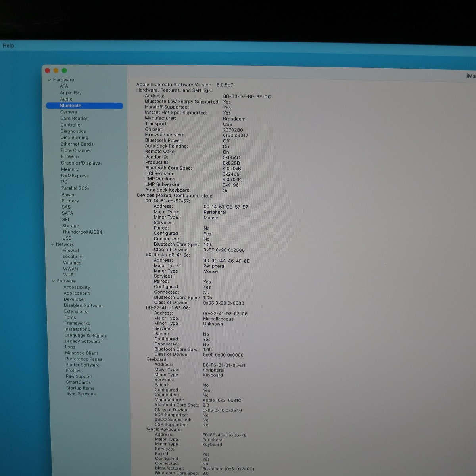
Task: Select Firewall under Network
Action: [x=71, y=251]
